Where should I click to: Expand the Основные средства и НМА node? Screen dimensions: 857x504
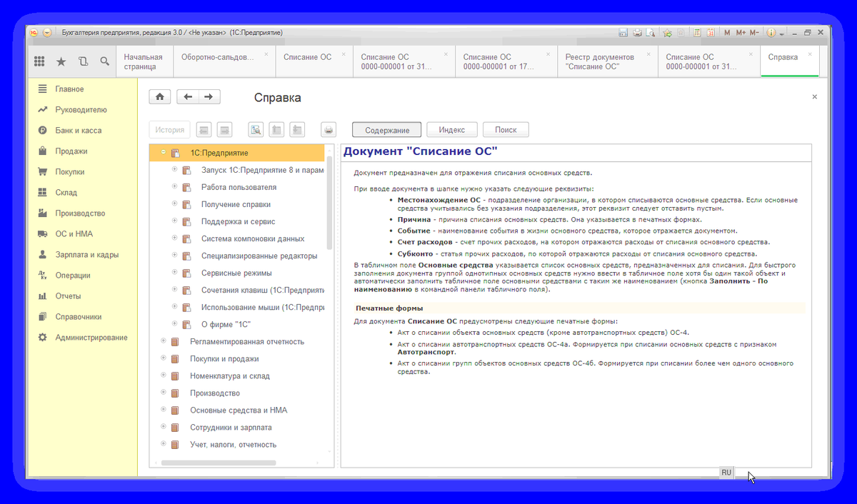pos(164,410)
